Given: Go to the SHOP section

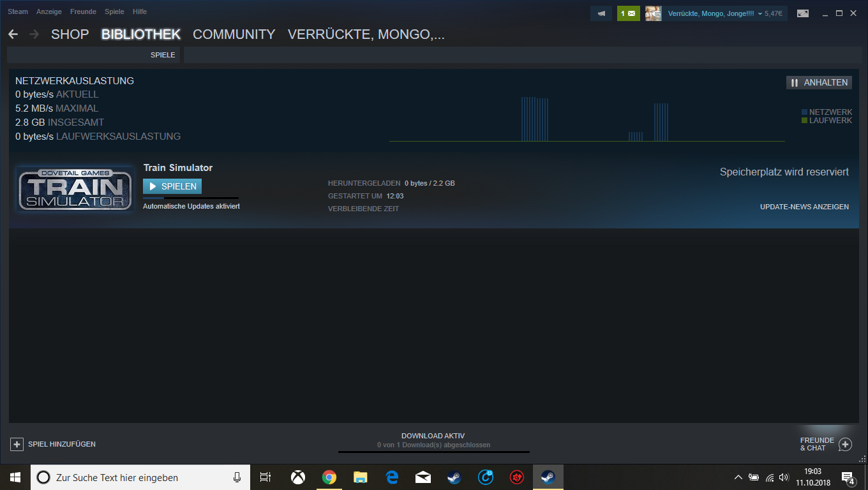Looking at the screenshot, I should pyautogui.click(x=70, y=34).
